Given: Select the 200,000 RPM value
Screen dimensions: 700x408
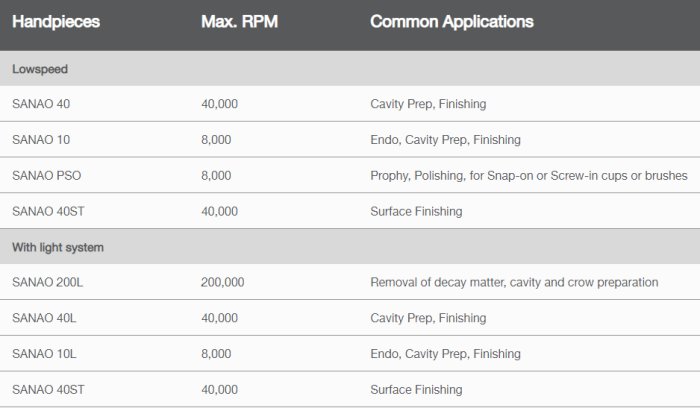Looking at the screenshot, I should [222, 283].
